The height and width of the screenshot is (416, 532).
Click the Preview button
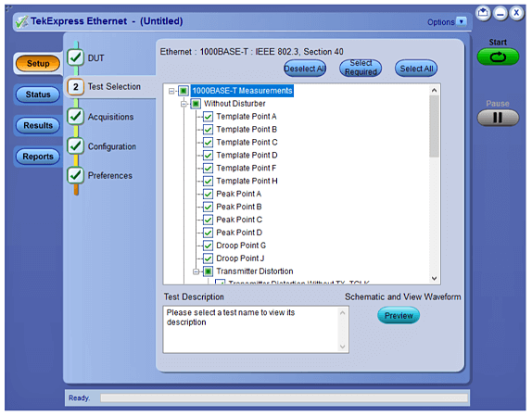[399, 315]
